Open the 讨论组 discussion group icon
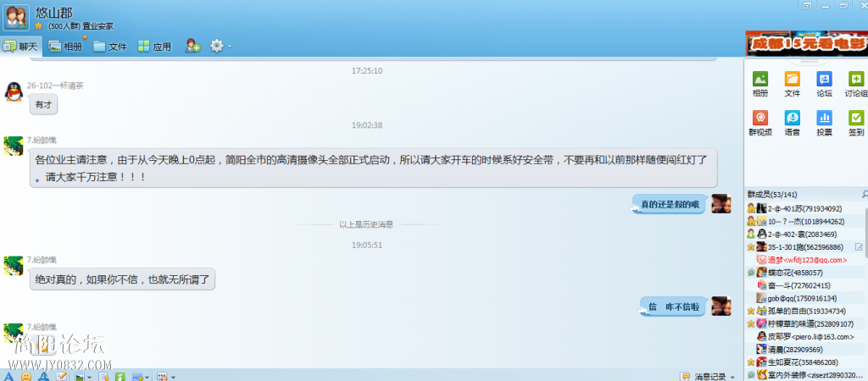 pyautogui.click(x=856, y=79)
